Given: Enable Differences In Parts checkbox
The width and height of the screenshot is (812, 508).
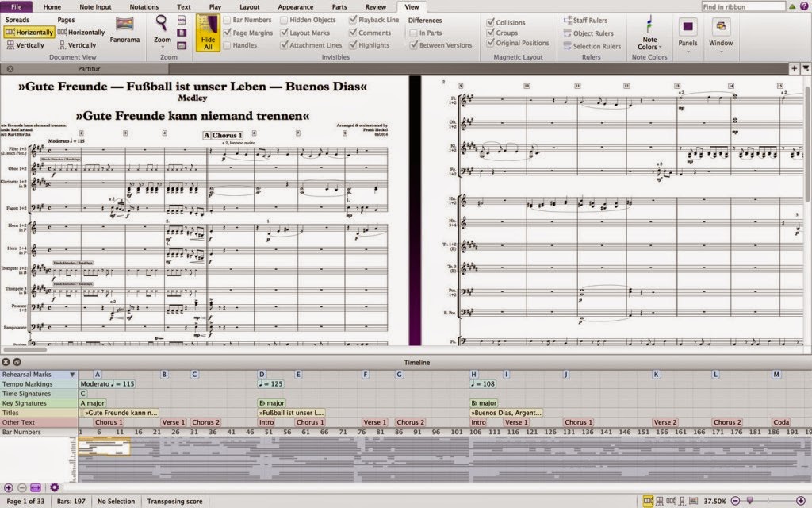Looking at the screenshot, I should (413, 33).
